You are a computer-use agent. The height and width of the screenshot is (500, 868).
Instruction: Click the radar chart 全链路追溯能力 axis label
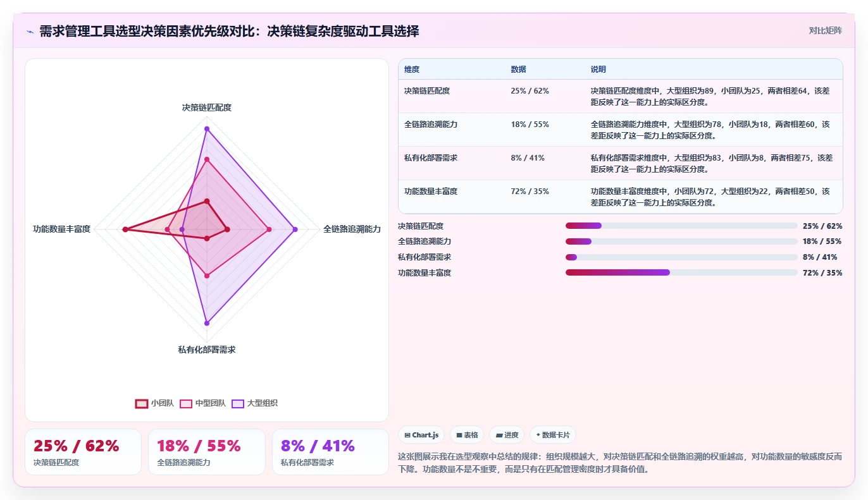pos(352,229)
